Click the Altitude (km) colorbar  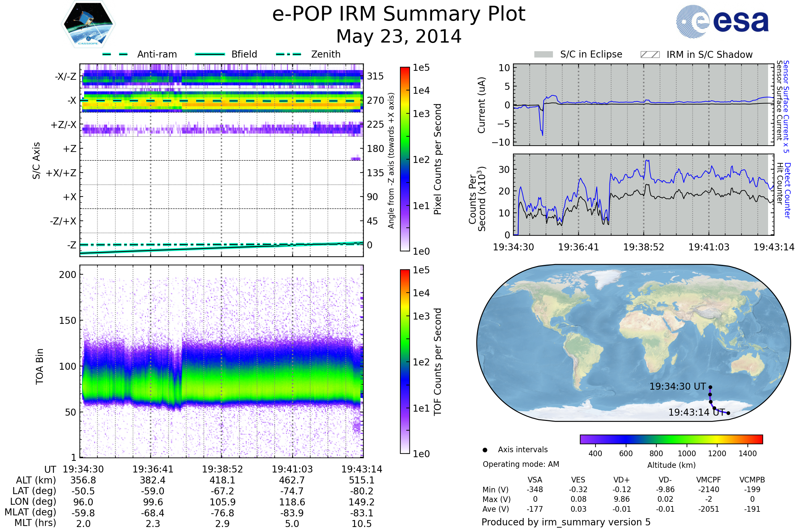click(671, 439)
